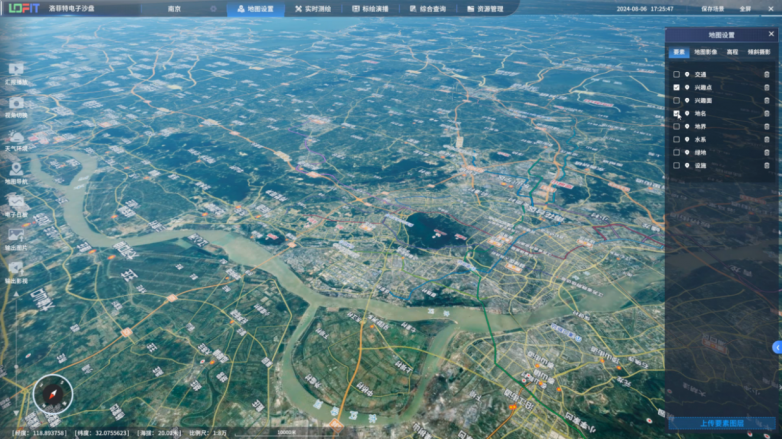782x439 pixels.
Task: Open the 南京 city selector dropdown
Action: point(190,8)
